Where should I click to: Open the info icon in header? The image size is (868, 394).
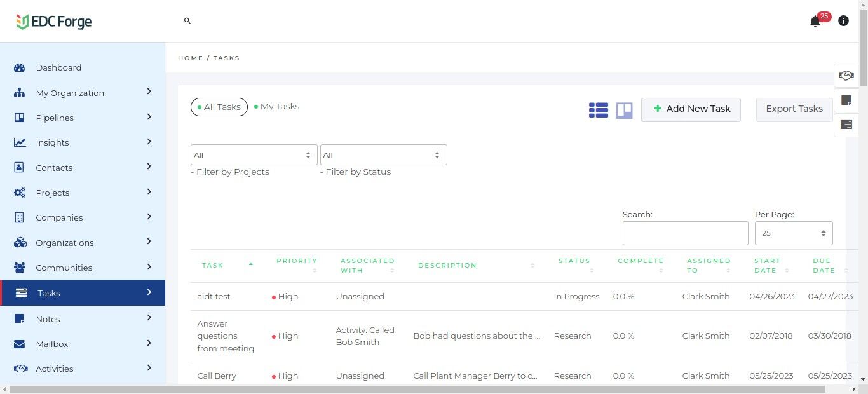pos(843,21)
